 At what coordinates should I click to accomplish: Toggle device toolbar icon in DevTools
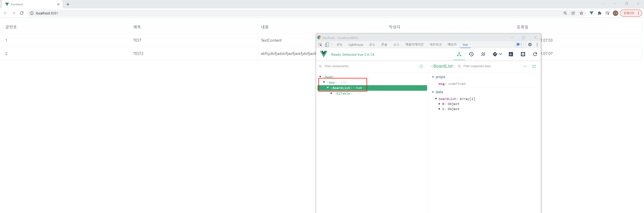(x=327, y=45)
